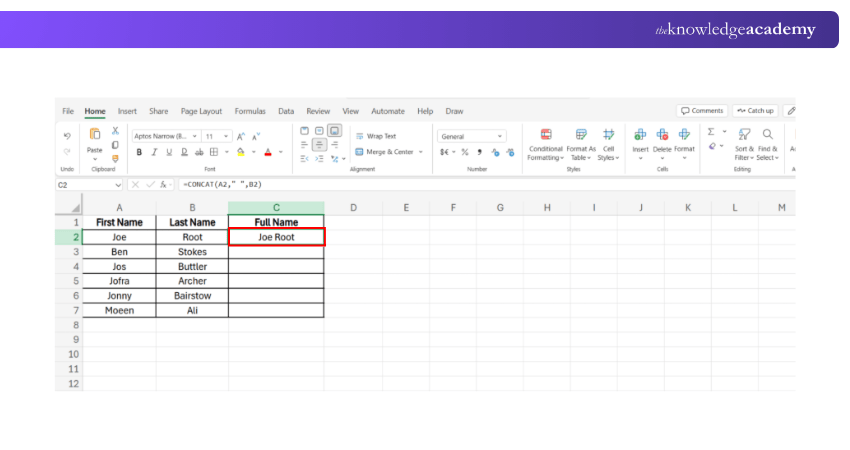
Task: Click the Catch up button
Action: click(755, 111)
